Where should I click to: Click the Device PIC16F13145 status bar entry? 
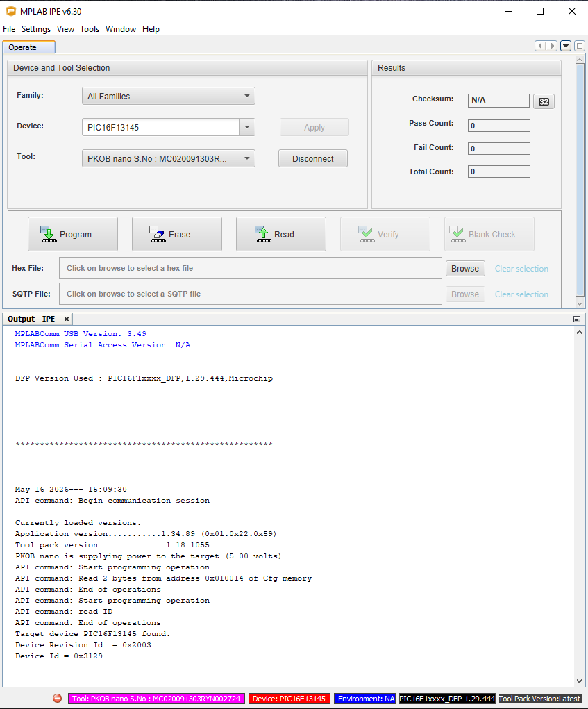pyautogui.click(x=289, y=699)
